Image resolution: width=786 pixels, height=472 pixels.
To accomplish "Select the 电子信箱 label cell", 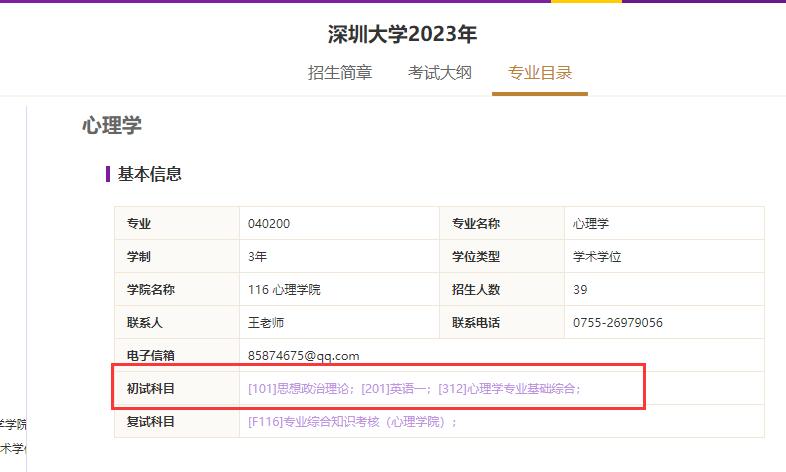I will coord(177,355).
